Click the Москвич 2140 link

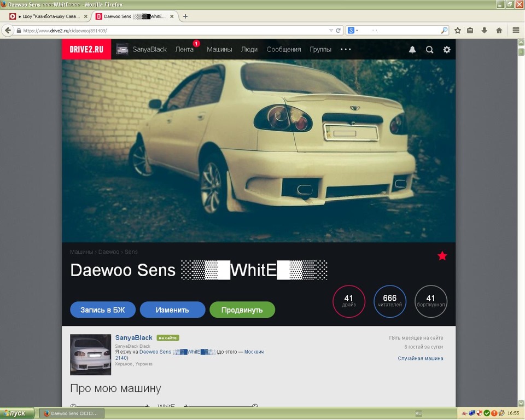point(254,352)
